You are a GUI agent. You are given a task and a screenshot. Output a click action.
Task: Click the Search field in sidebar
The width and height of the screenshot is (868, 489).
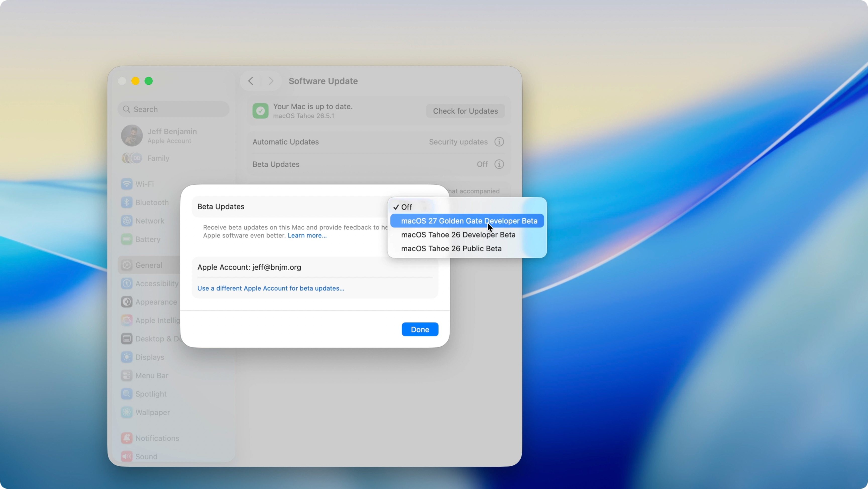tap(174, 109)
